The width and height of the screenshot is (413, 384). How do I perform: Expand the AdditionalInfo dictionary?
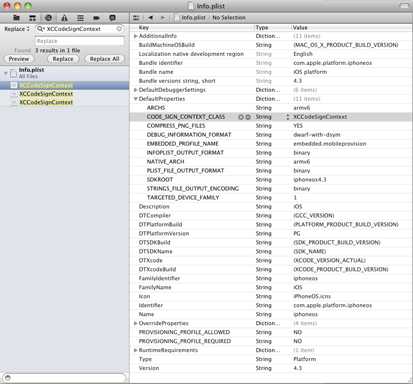(x=136, y=36)
